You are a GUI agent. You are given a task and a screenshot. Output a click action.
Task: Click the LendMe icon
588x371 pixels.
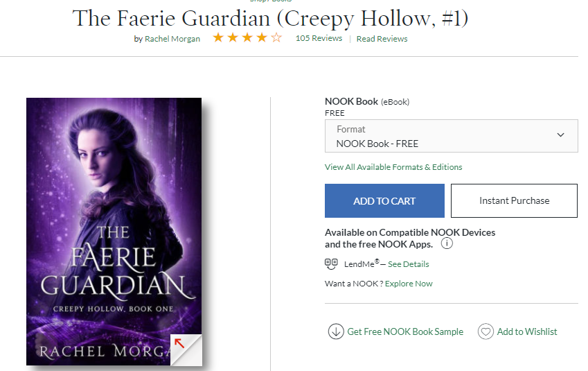[x=331, y=264]
